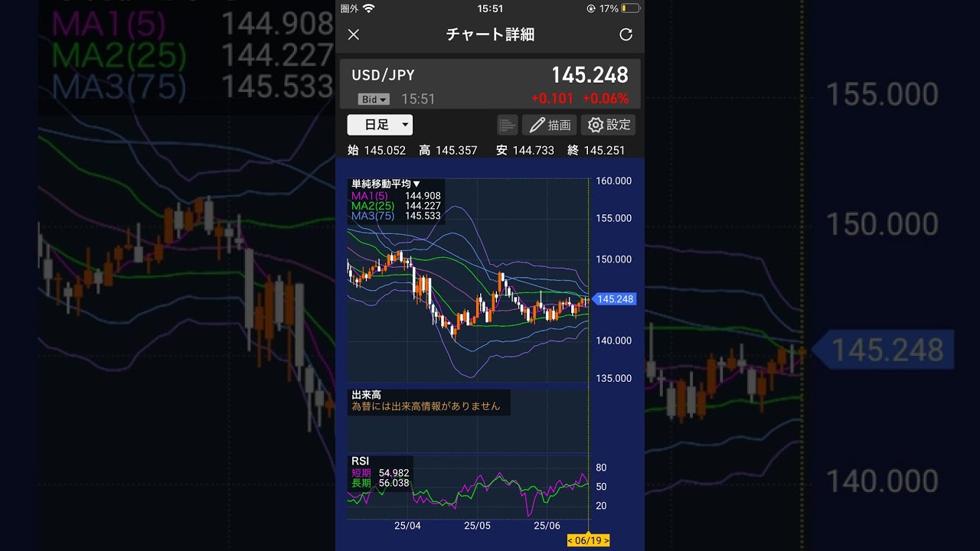Tap the USD/JPY currency pair name
980x551 pixels.
(x=383, y=75)
